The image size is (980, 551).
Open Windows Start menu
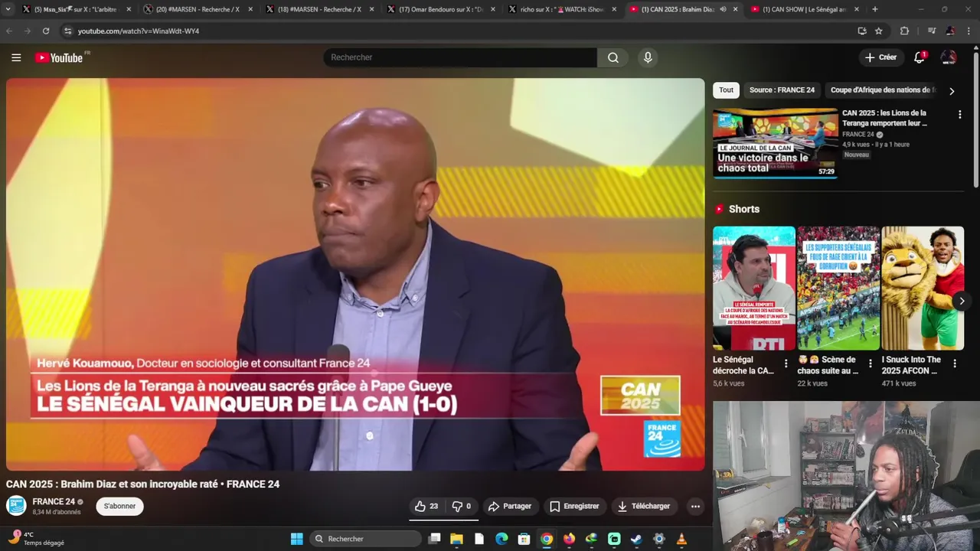click(297, 539)
